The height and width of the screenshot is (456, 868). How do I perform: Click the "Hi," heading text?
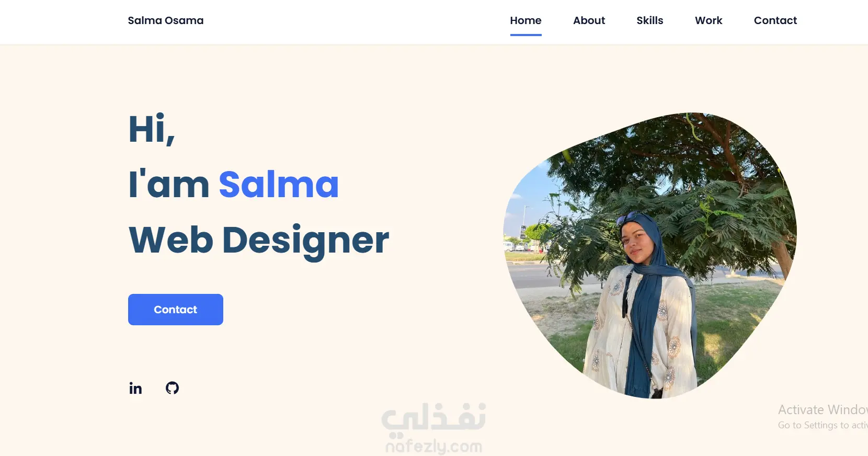pos(152,129)
